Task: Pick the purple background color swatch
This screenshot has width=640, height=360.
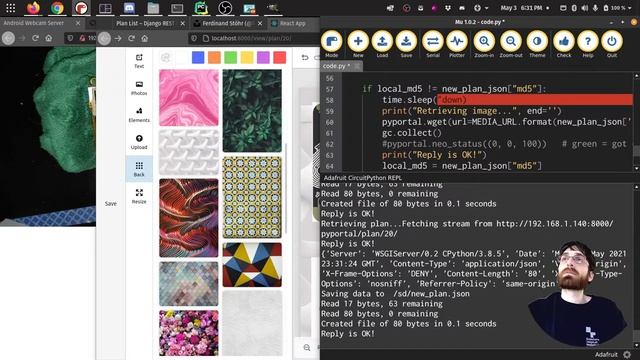Action: [263, 58]
